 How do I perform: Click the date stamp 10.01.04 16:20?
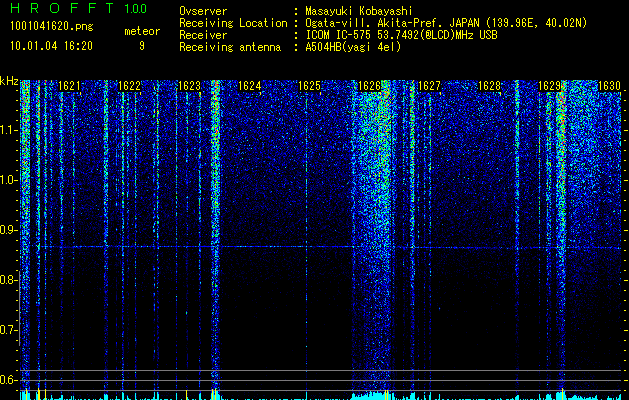tap(51, 46)
